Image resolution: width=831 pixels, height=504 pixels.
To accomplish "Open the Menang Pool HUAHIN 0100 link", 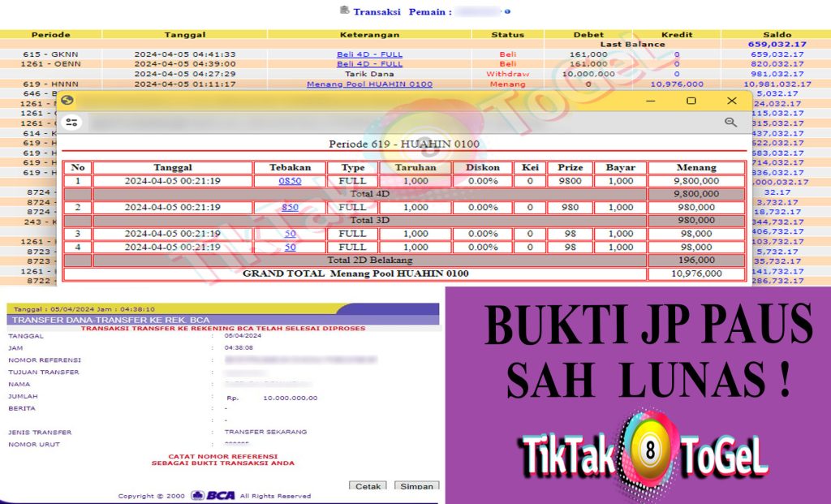I will (x=369, y=84).
